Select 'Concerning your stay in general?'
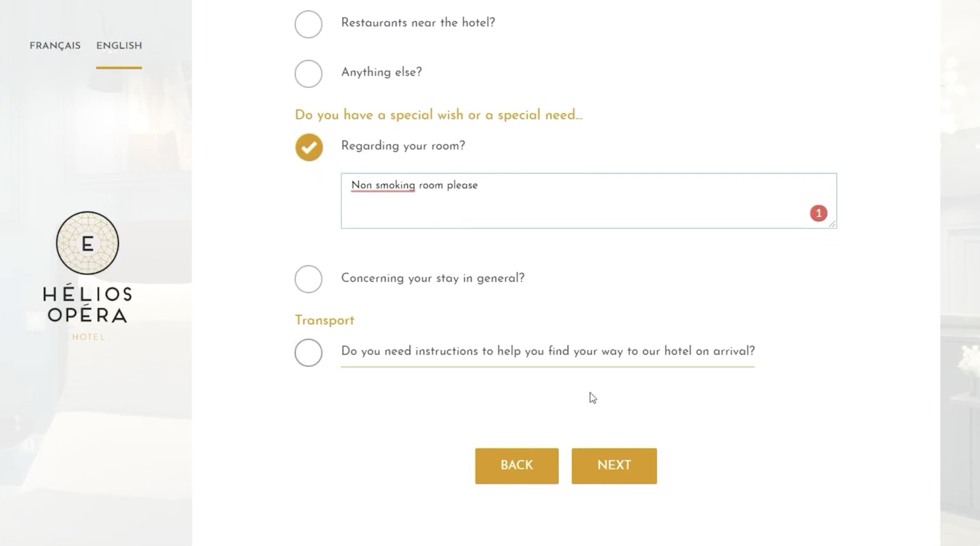 click(308, 278)
